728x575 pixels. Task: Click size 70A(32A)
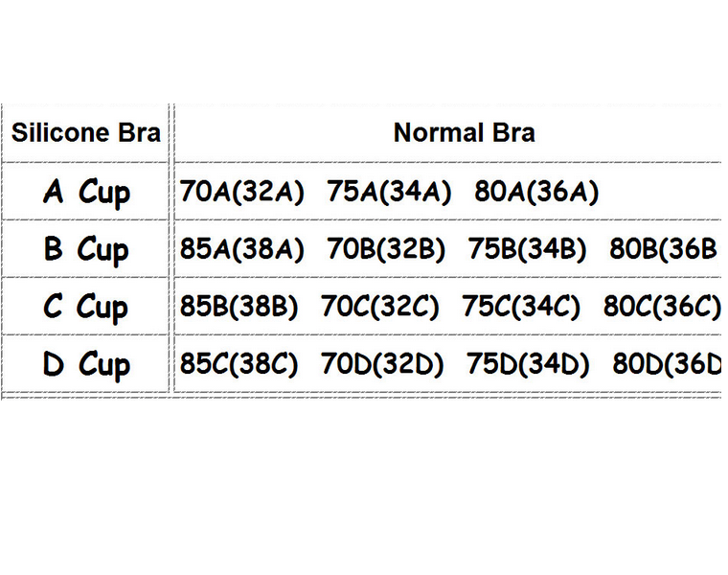242,192
